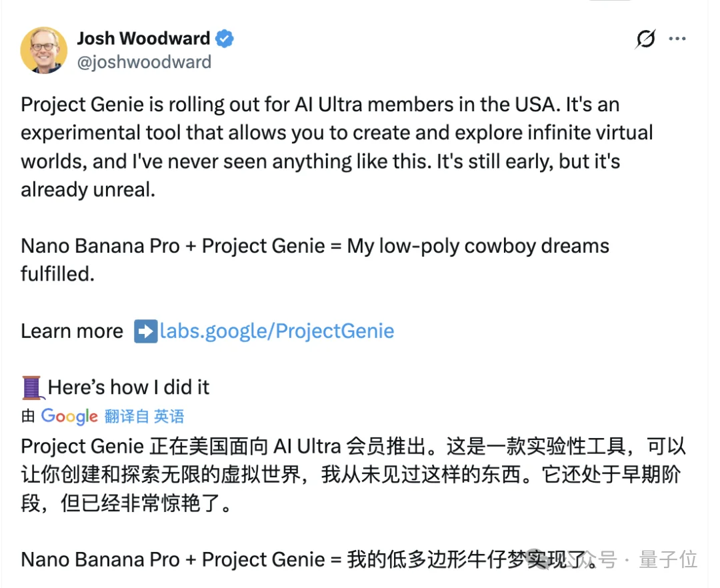Click the 'Learn more' text in the post
The image size is (720, 588).
[x=71, y=331]
